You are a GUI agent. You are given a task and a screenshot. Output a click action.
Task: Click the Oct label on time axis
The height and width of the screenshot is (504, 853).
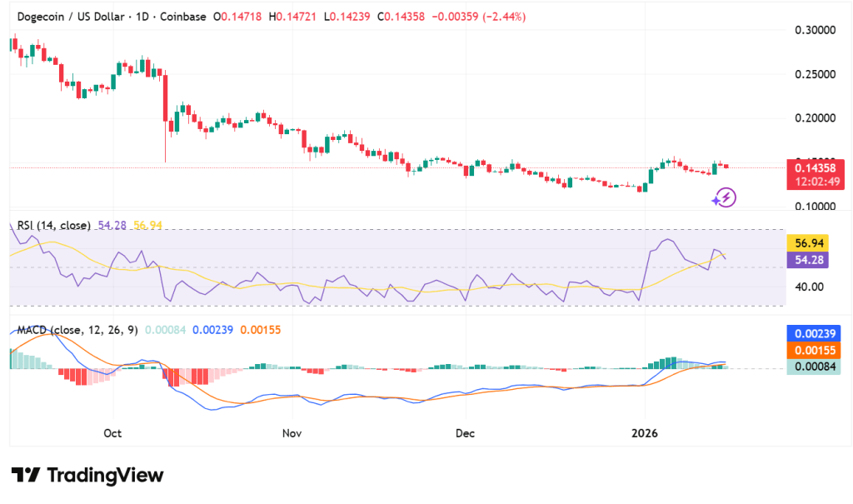pyautogui.click(x=112, y=433)
